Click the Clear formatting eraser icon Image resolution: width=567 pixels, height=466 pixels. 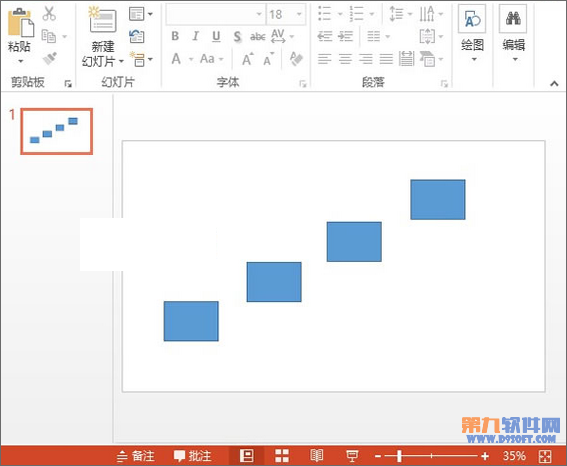(296, 59)
